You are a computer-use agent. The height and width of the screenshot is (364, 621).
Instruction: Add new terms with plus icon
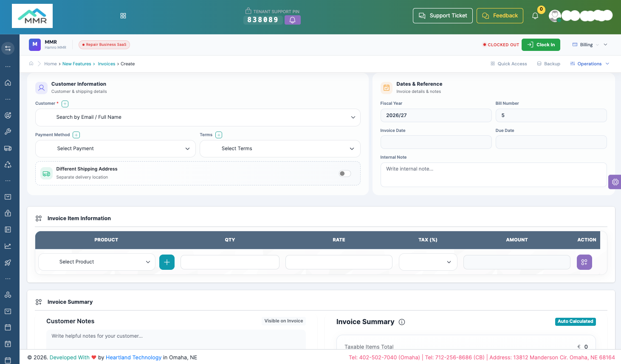pyautogui.click(x=219, y=135)
